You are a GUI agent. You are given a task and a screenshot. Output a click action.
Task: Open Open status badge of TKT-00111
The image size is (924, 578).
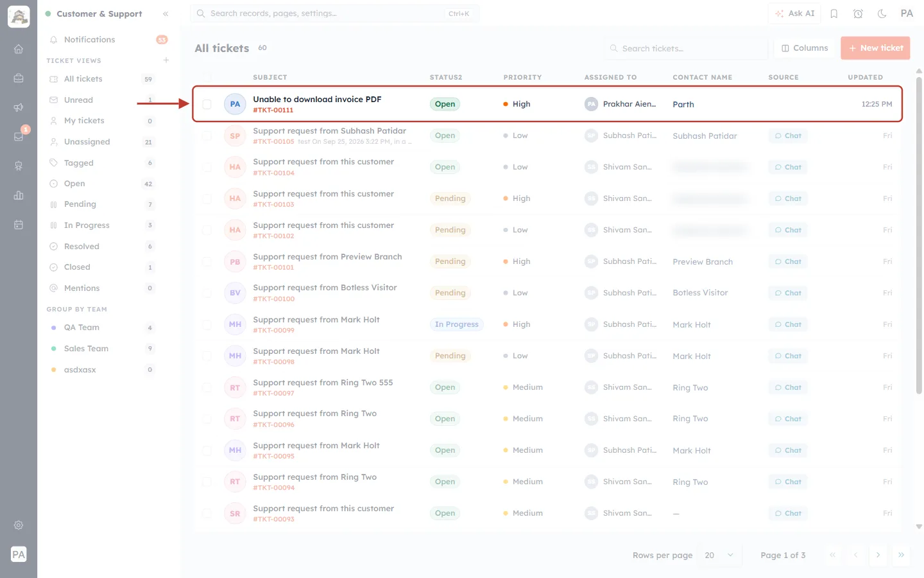(x=445, y=104)
